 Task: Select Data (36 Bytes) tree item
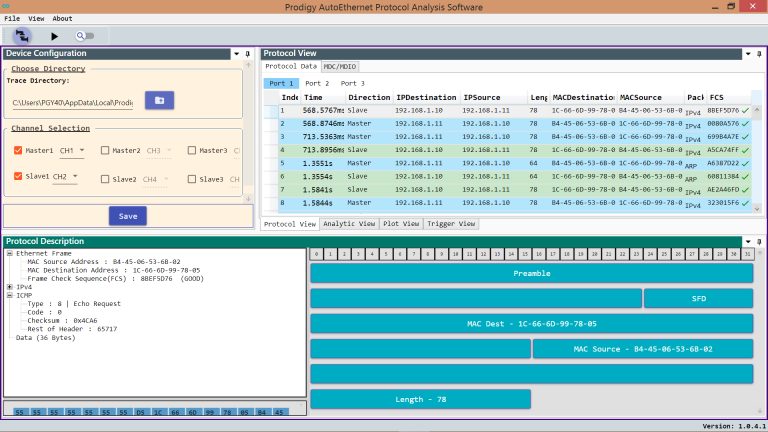(x=46, y=337)
